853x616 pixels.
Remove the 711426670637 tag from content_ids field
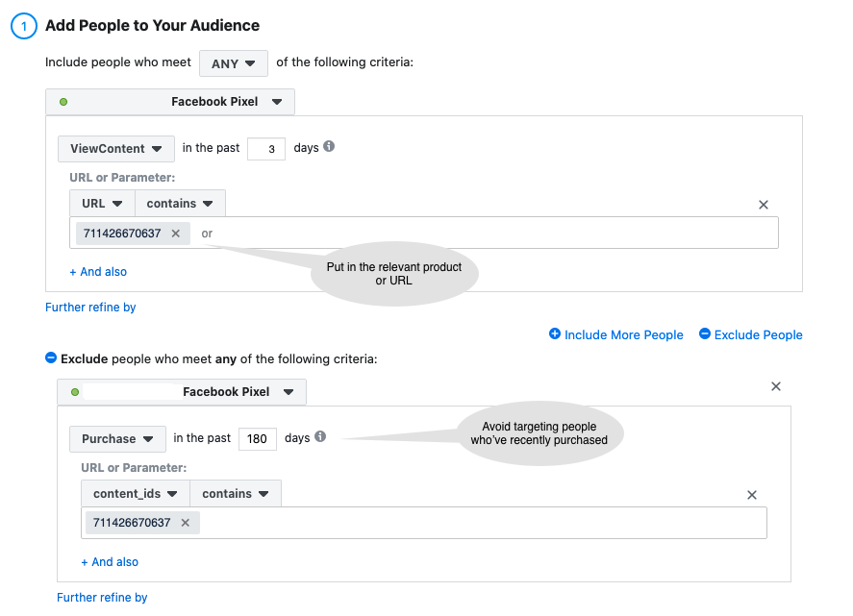tap(185, 523)
